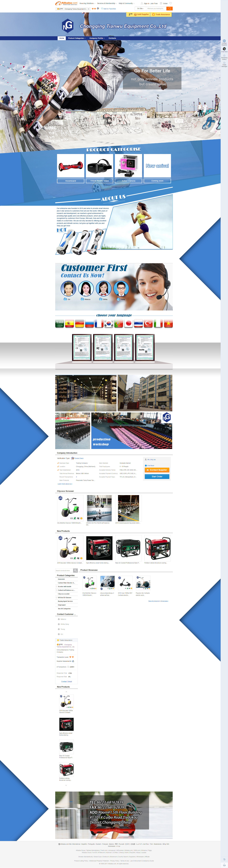The height and width of the screenshot is (868, 228).
Task: Click the top 'What are you looking for' field
Action: tap(156, 8)
